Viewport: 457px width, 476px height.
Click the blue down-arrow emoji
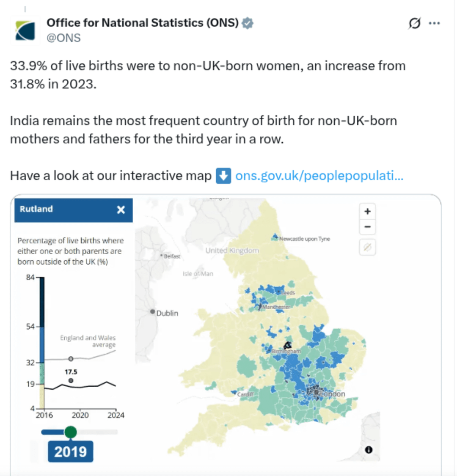(x=223, y=176)
